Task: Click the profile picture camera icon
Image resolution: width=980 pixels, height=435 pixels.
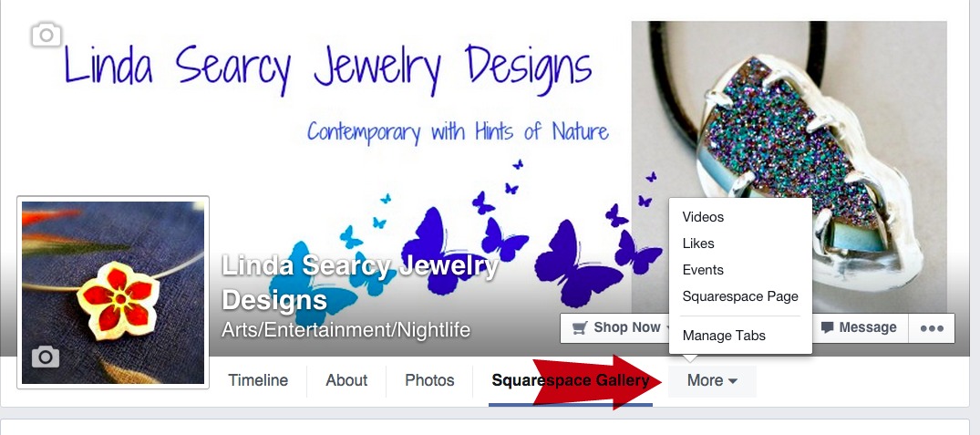Action: [46, 357]
